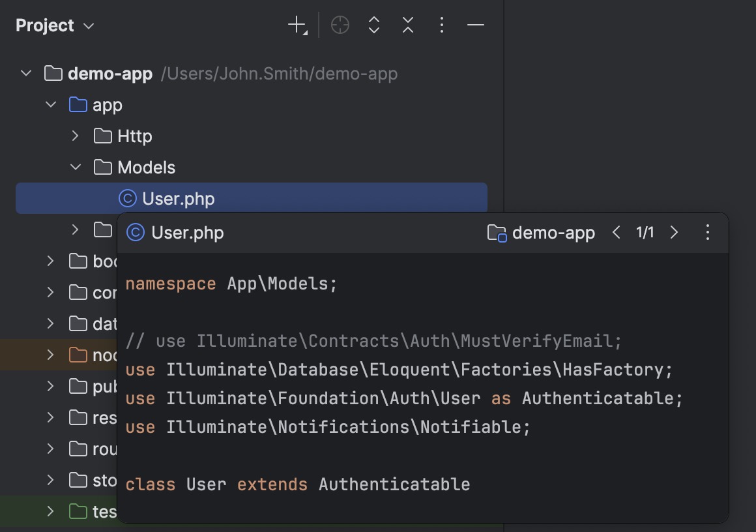
Task: Click the Collapse All icon in toolbar
Action: coord(407,25)
